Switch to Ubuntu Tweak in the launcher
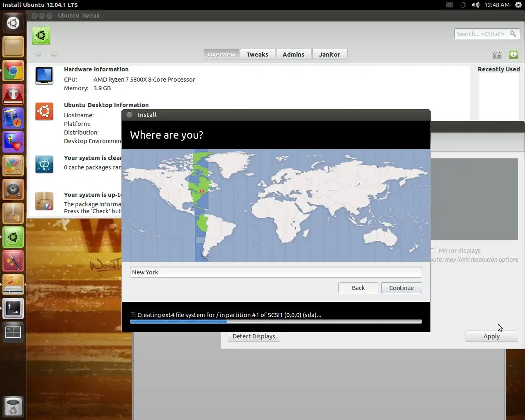 [x=13, y=237]
